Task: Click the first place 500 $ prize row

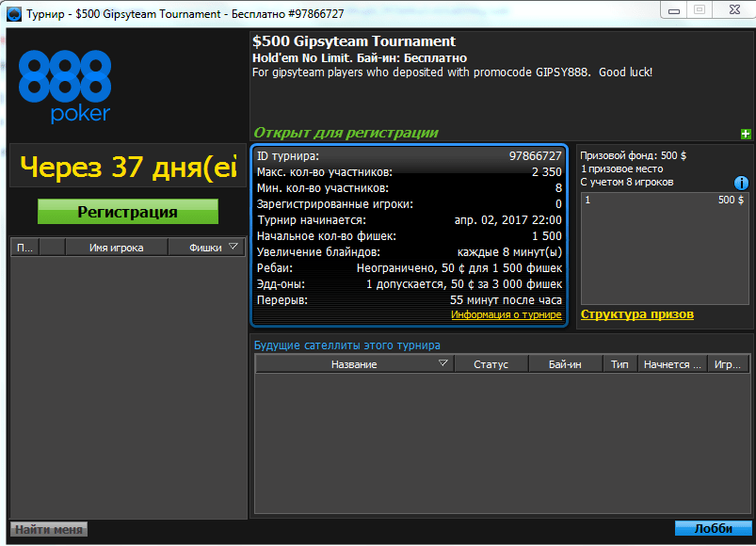Action: pyautogui.click(x=665, y=200)
